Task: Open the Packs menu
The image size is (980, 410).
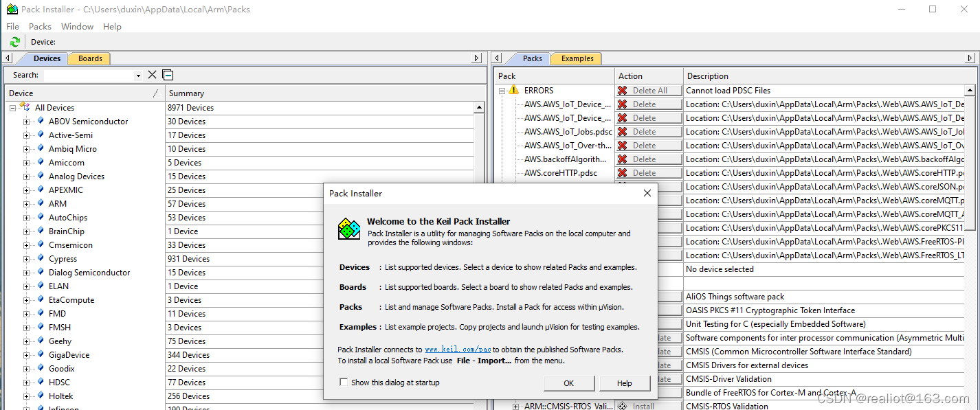Action: click(x=40, y=26)
